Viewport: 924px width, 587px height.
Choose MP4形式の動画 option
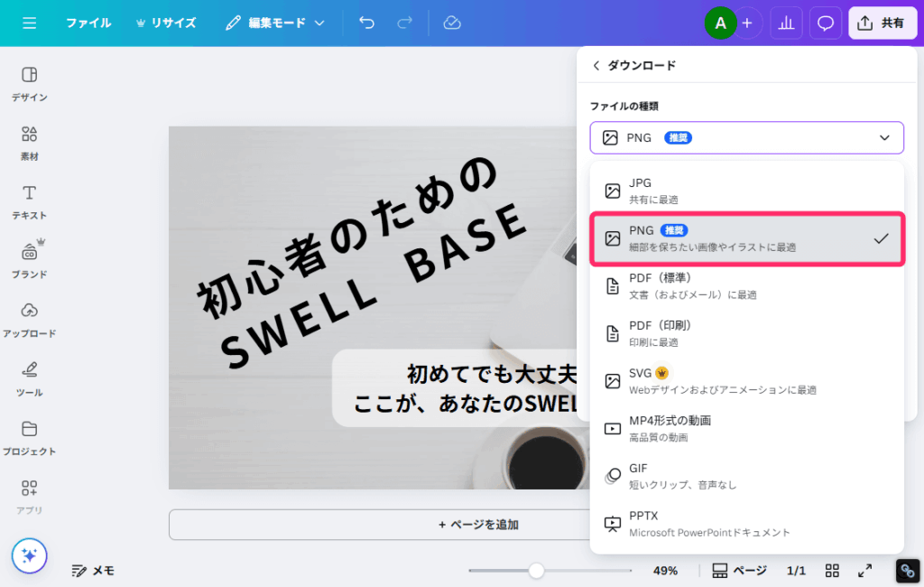click(746, 428)
